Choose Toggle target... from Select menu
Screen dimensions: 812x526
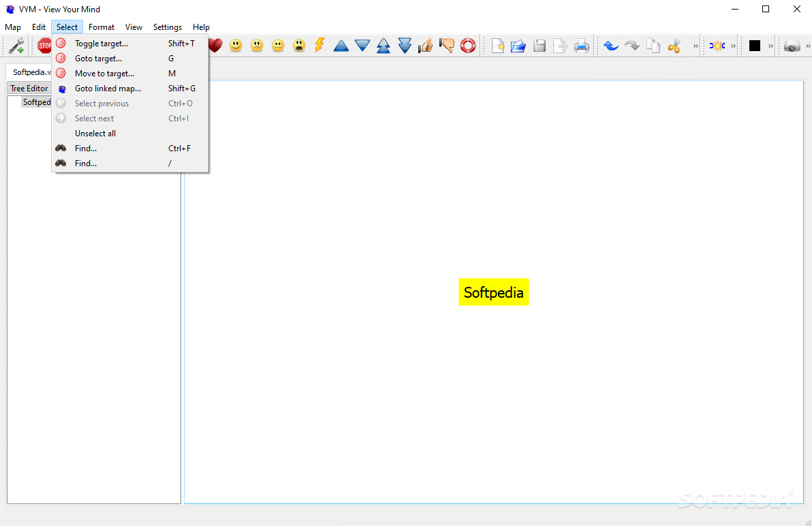pyautogui.click(x=130, y=44)
